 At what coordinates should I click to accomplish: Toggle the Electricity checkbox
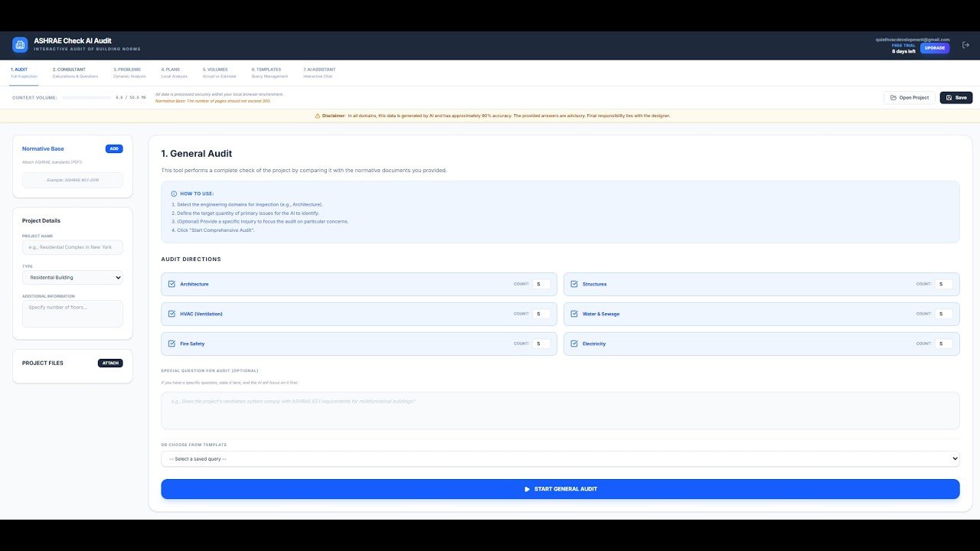[574, 344]
